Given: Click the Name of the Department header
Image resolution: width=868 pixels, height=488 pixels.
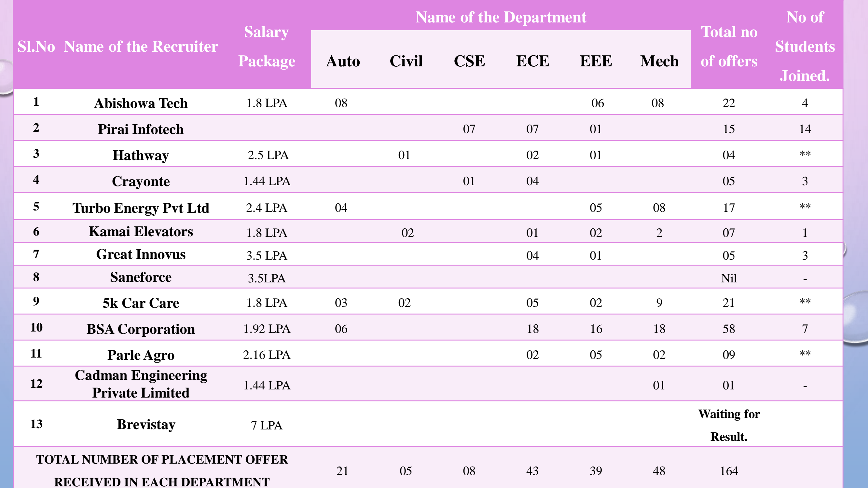Looking at the screenshot, I should [x=501, y=17].
